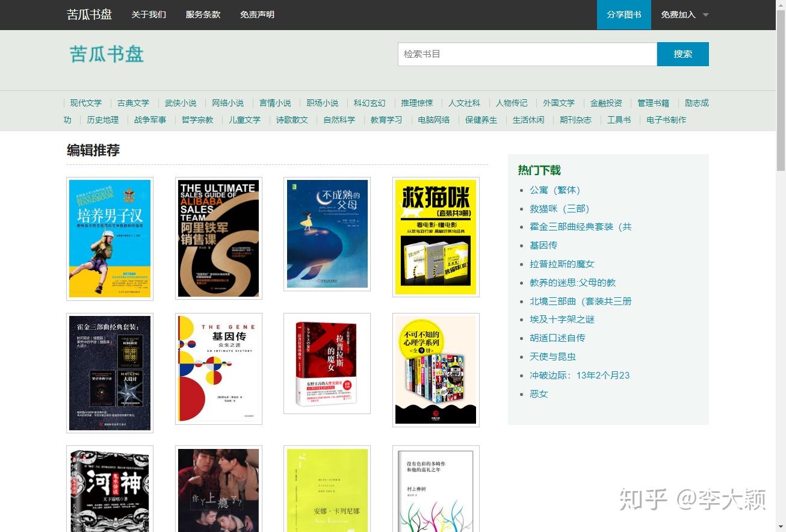Open the 埃及十字架之谜 link

562,320
